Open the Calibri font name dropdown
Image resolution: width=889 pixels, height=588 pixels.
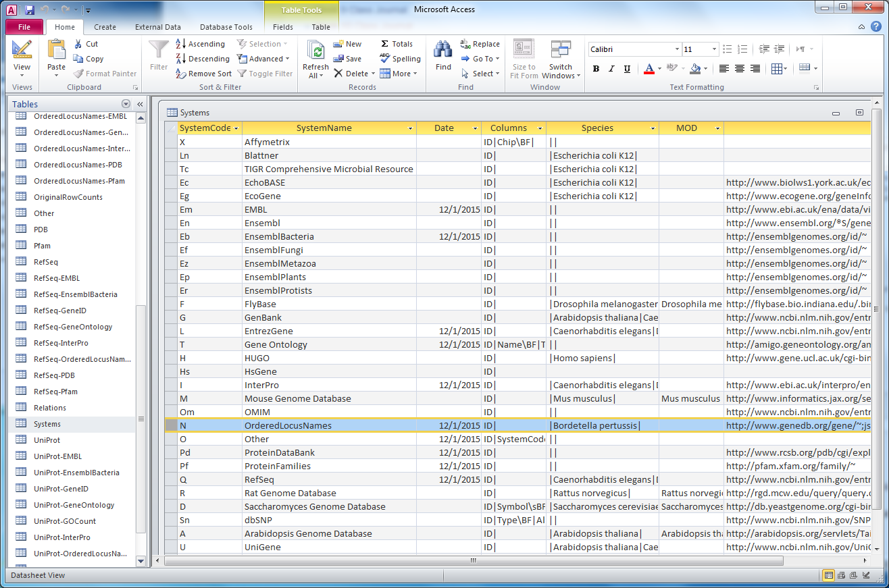pyautogui.click(x=677, y=49)
